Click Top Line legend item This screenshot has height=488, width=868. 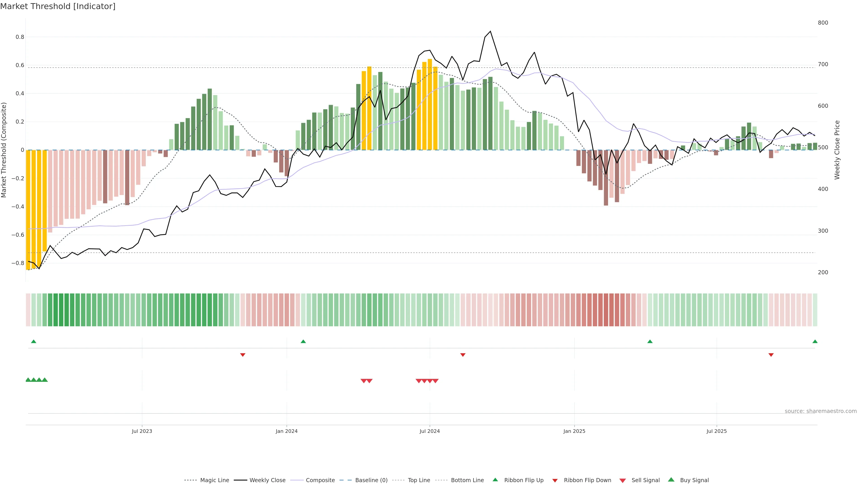[419, 480]
